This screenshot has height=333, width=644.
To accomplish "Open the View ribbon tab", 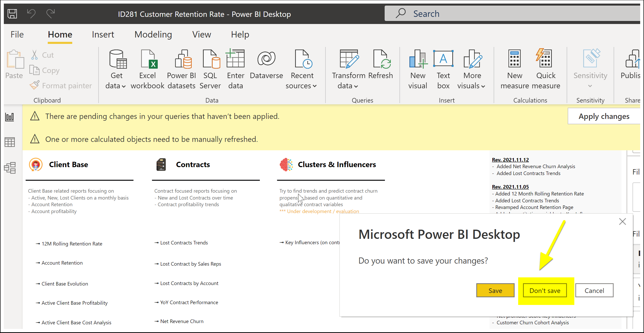I will [202, 34].
